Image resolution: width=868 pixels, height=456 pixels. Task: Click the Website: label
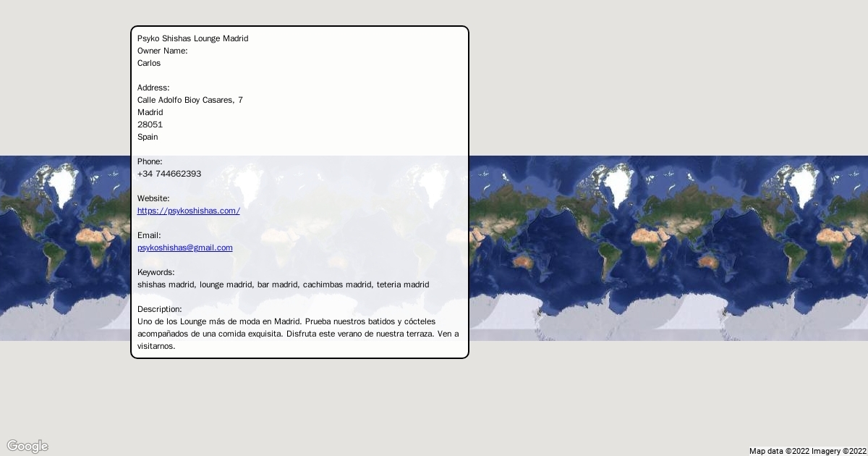(x=153, y=198)
